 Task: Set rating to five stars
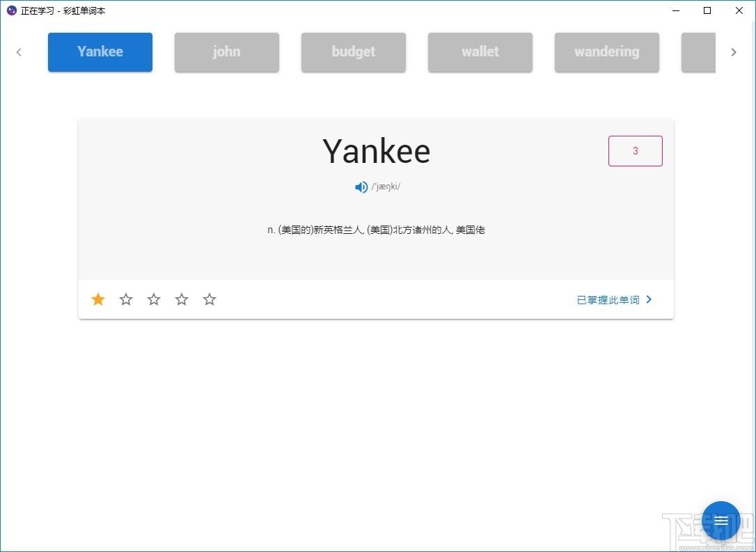click(210, 299)
